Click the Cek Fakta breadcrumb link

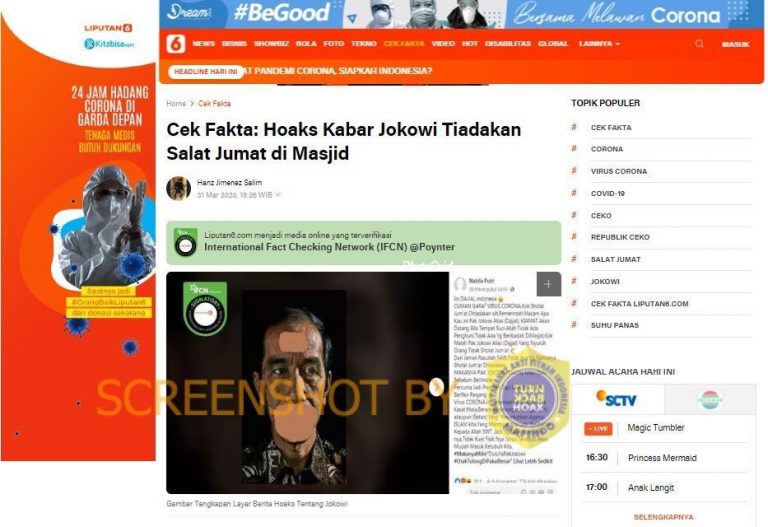click(214, 103)
